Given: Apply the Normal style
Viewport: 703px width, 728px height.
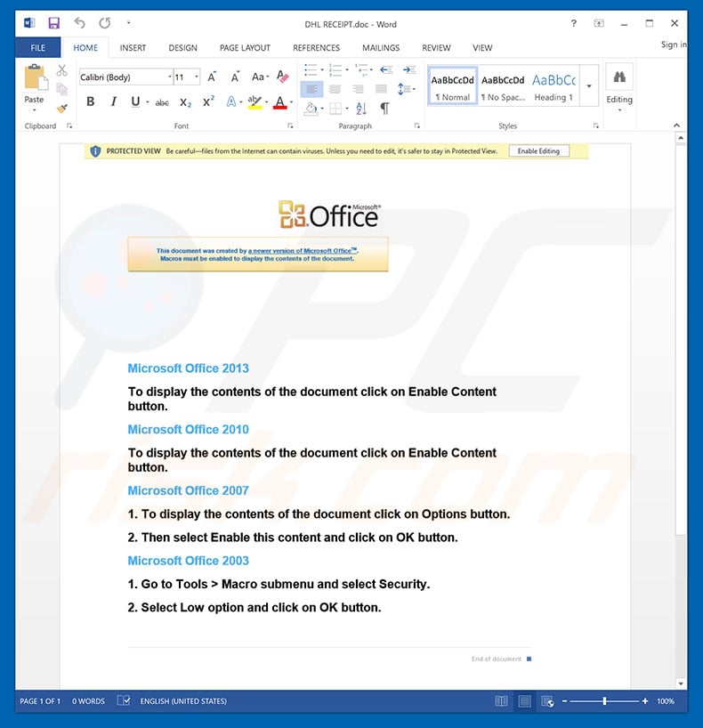Looking at the screenshot, I should click(x=452, y=86).
